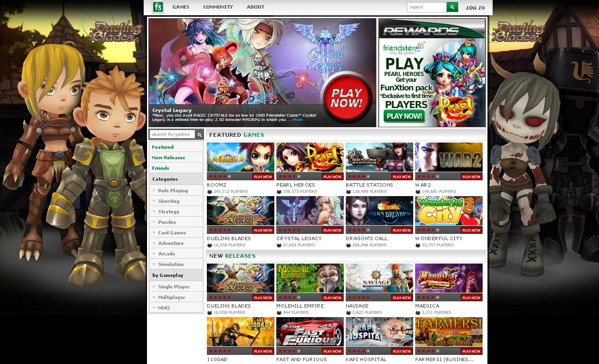Screen dimensions: 599x364
Task: Click '204,496 PLAYERS' count text
Action: (370, 245)
